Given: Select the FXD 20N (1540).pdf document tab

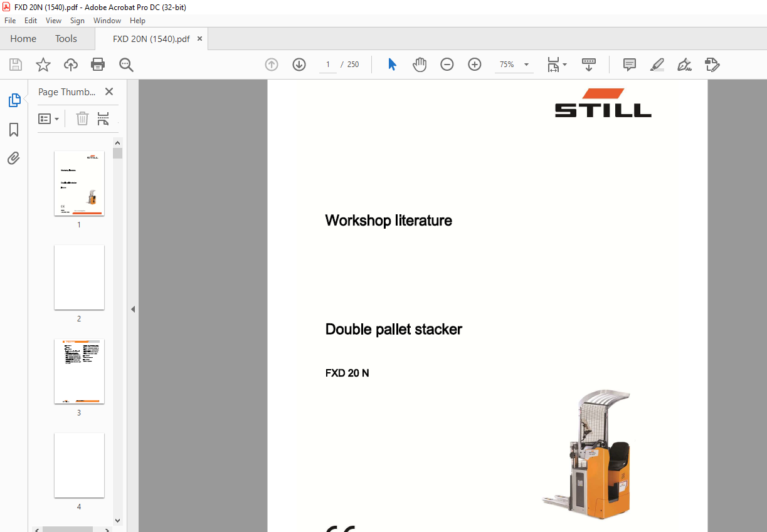Looking at the screenshot, I should coord(151,39).
